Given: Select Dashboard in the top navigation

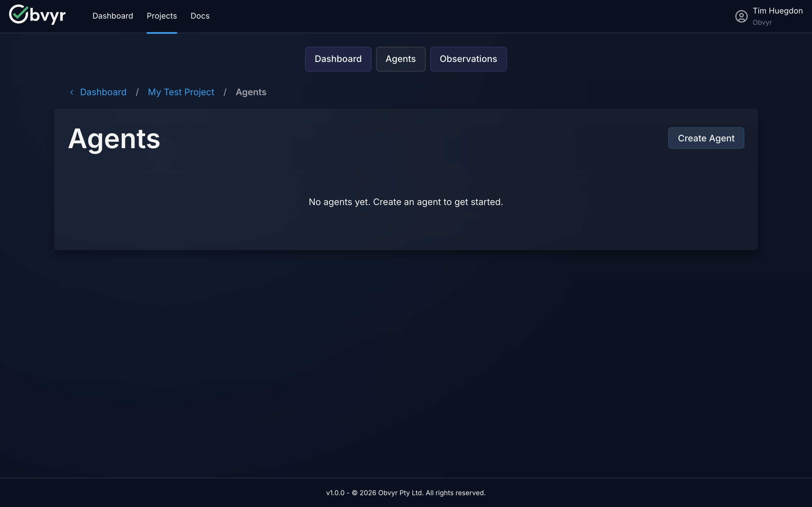Looking at the screenshot, I should pos(112,16).
